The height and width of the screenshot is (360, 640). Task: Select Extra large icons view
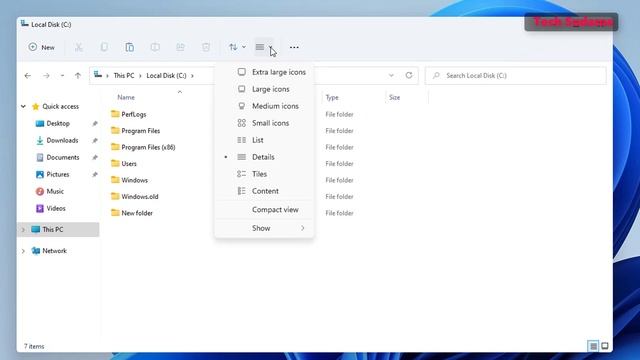[x=264, y=72]
